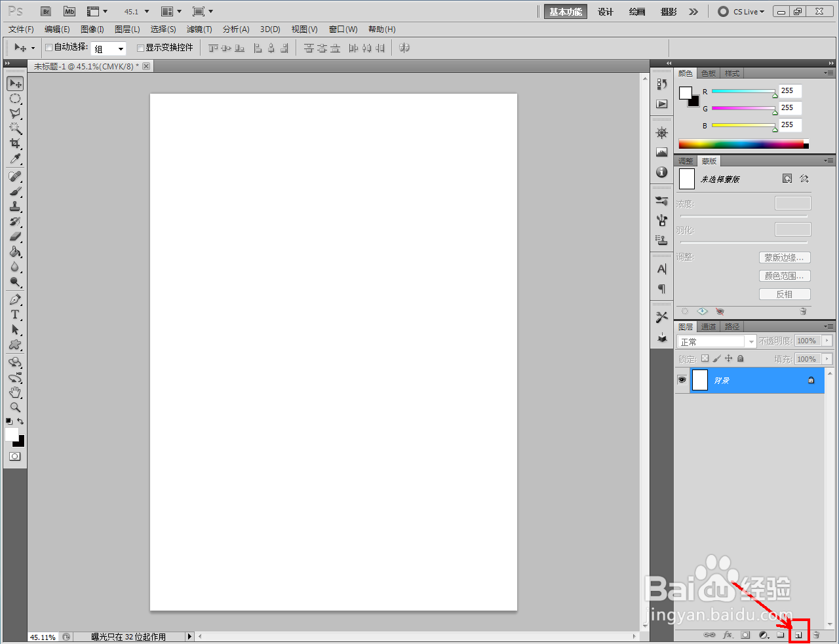Screen dimensions: 839x644
Task: Select the Move tool in the toolbox
Action: [x=15, y=83]
